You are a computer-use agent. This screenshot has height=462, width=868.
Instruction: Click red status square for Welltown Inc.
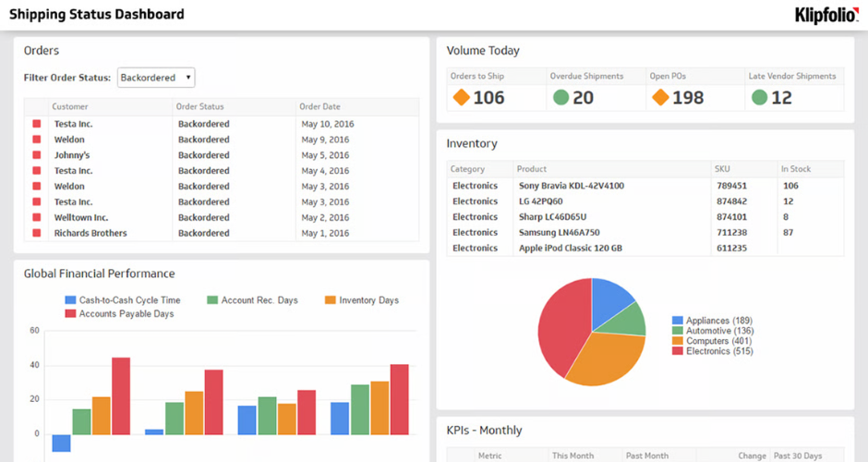(37, 218)
